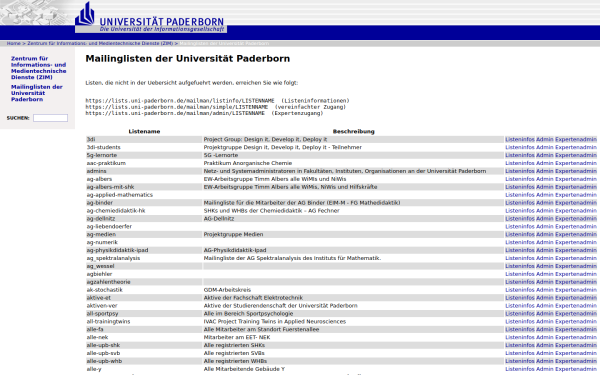Click description 'GDM-Arbeitskreis'
Image resolution: width=600 pixels, height=375 pixels.
click(x=227, y=290)
